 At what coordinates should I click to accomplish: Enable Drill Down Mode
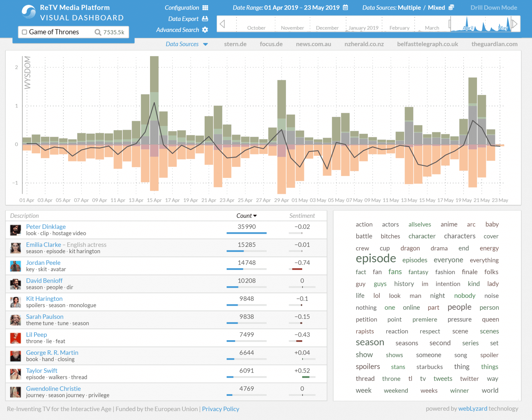[494, 7]
